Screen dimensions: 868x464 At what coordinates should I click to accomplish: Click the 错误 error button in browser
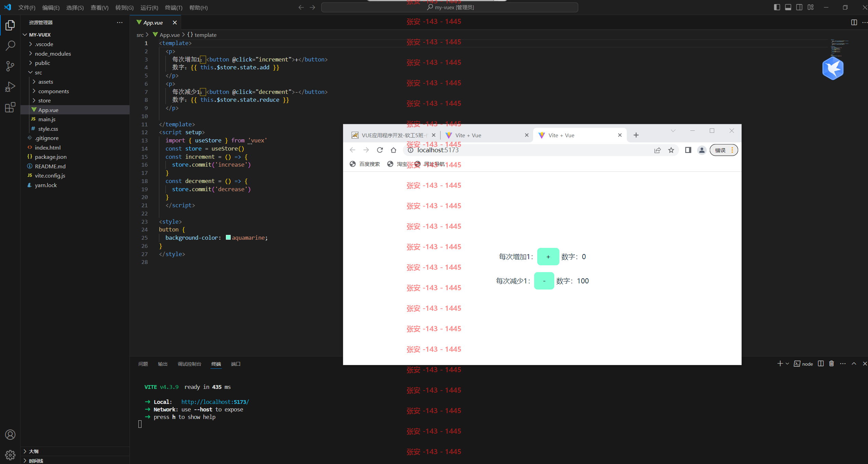[x=724, y=150]
